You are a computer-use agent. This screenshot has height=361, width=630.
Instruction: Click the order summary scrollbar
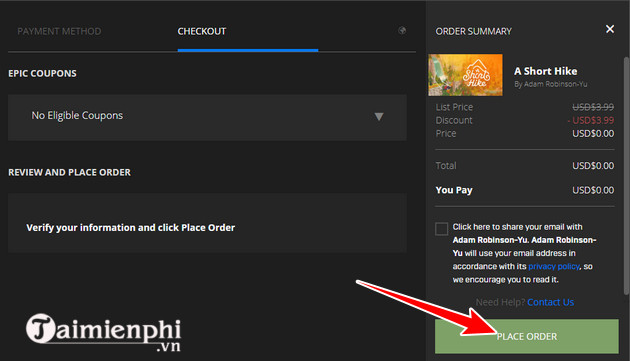tap(626, 176)
